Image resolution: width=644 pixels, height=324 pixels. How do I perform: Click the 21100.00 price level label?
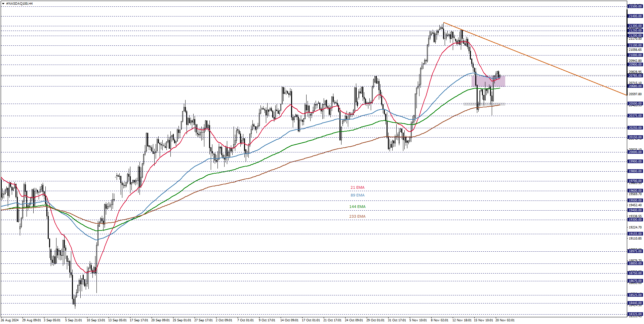635,45
